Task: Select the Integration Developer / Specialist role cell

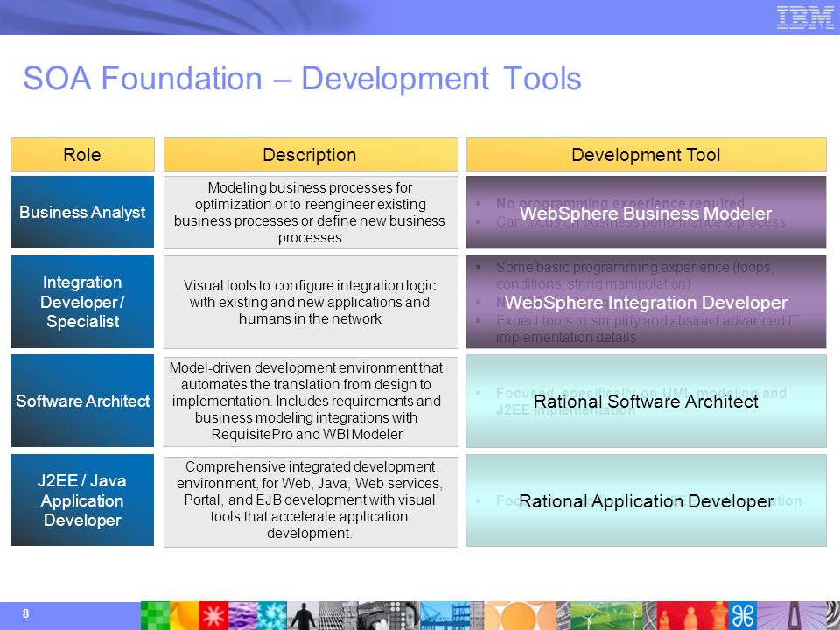Action: (82, 302)
